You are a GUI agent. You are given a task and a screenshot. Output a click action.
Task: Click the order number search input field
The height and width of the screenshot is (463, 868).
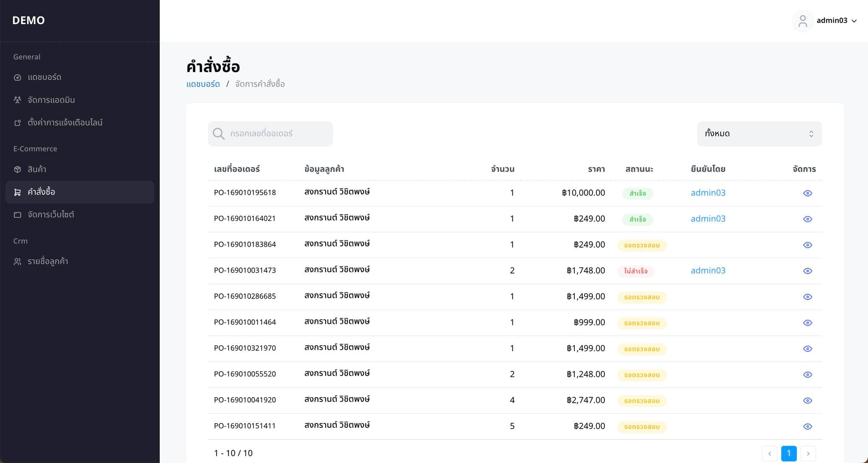pyautogui.click(x=278, y=134)
